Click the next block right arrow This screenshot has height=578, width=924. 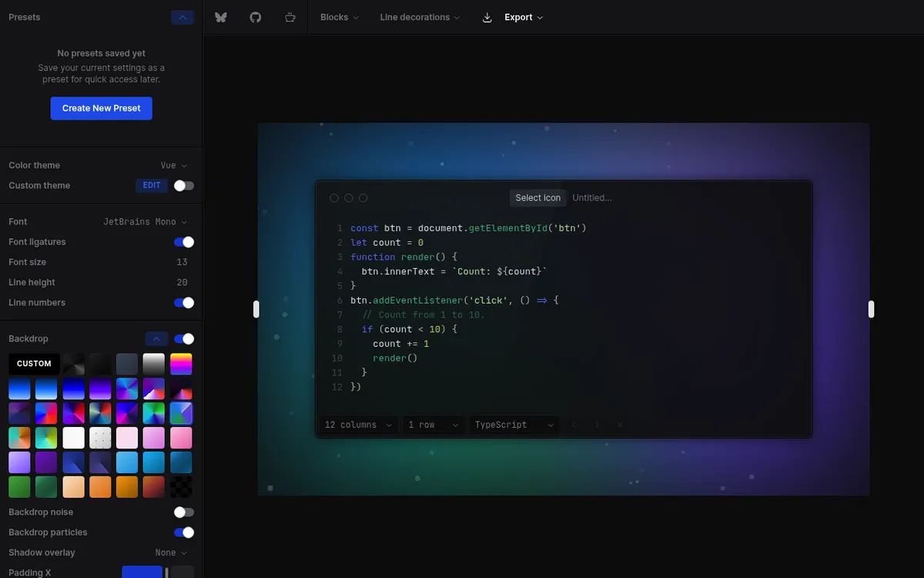(597, 425)
